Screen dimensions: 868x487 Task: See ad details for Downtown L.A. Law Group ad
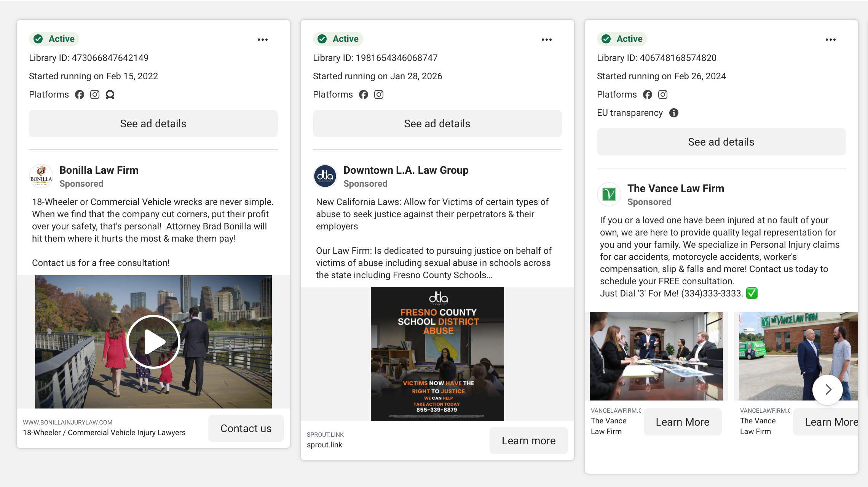point(437,123)
